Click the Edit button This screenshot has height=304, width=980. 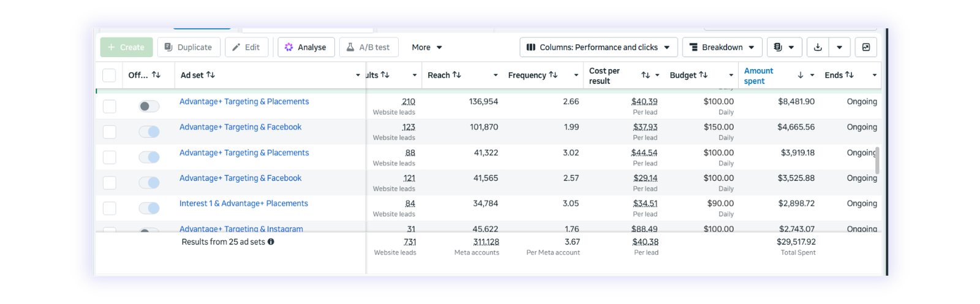pyautogui.click(x=246, y=47)
